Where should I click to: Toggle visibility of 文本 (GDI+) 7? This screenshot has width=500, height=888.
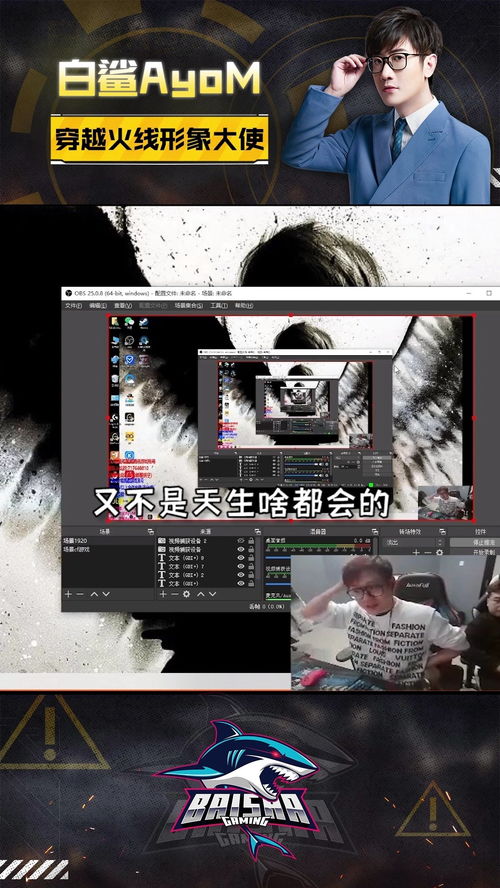(241, 566)
